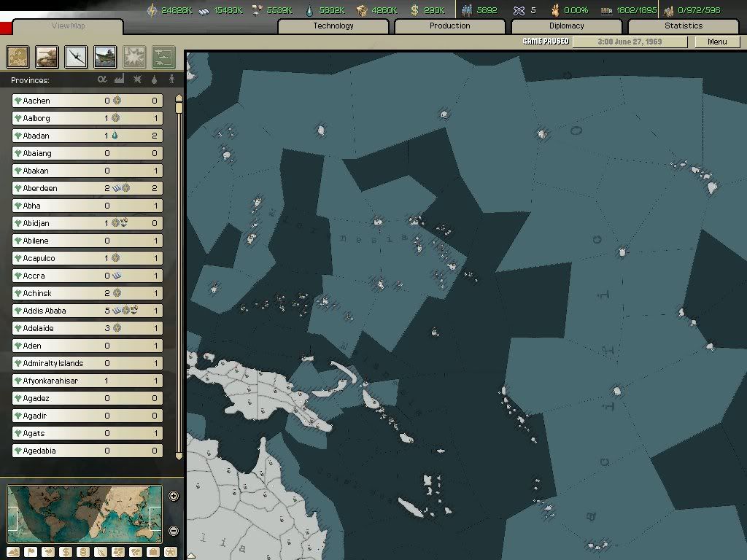Screen dimensions: 747x560
Task: Switch to economic dollar map mode
Action: click(x=66, y=551)
